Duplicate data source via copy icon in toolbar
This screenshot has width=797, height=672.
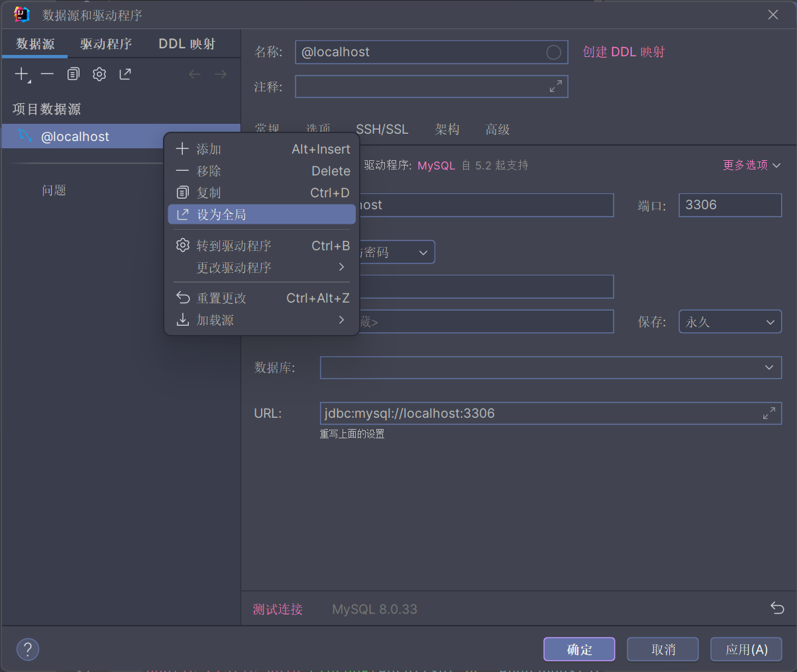[x=72, y=73]
